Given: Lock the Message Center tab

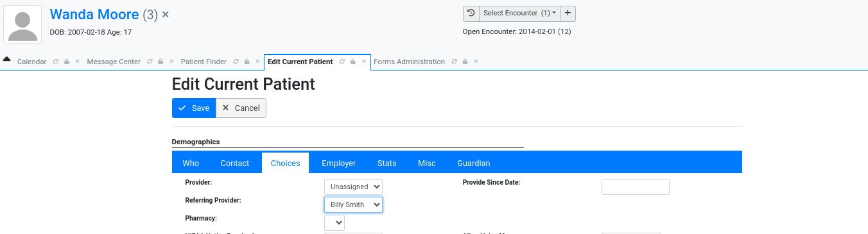Looking at the screenshot, I should coord(161,62).
